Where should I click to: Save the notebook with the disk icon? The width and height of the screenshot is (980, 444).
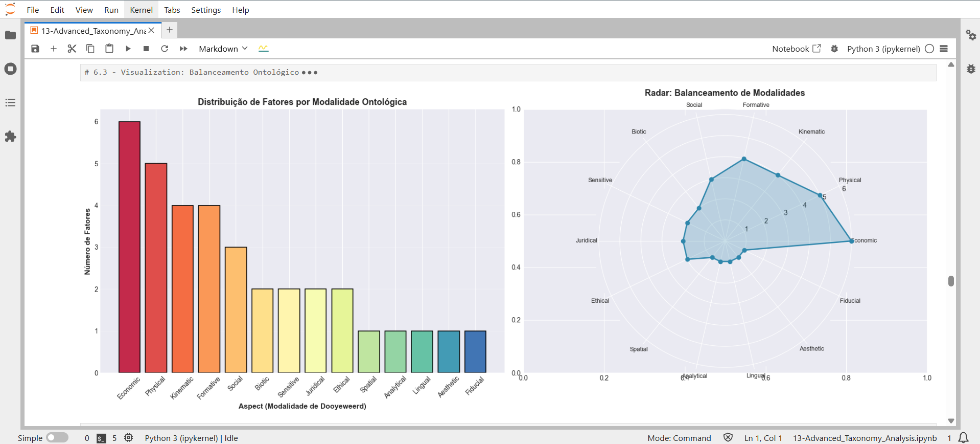point(35,49)
